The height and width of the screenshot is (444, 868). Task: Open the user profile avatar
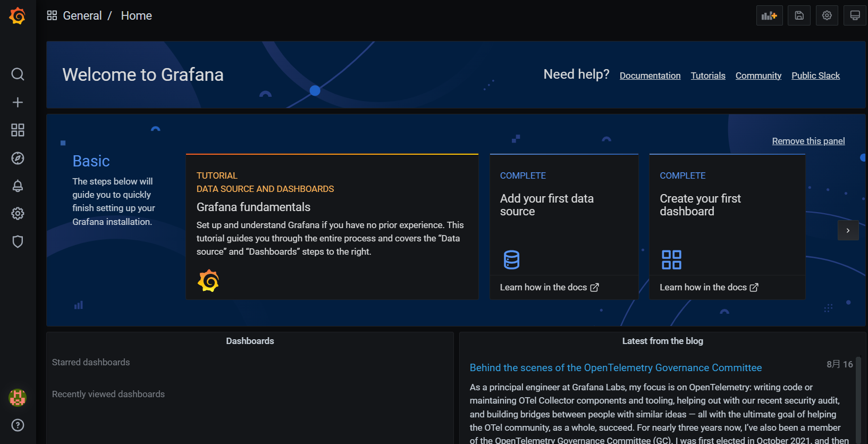click(x=18, y=397)
